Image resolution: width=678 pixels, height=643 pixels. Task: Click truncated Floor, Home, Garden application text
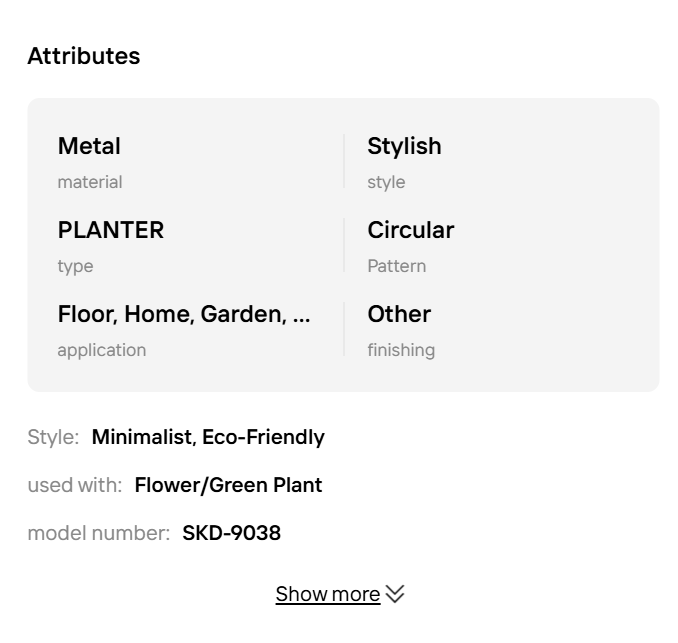[184, 314]
